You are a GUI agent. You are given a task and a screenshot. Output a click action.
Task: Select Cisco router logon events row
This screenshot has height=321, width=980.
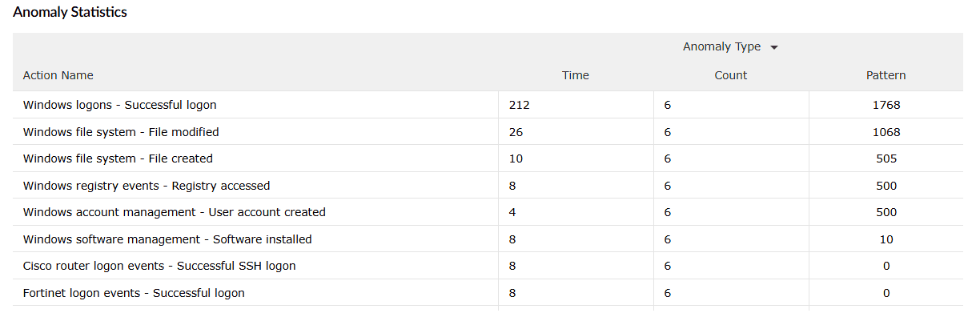159,266
